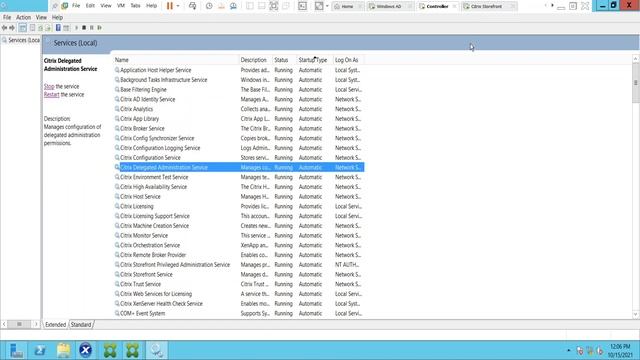This screenshot has width=640, height=360.
Task: Select the Citrix Broker Service row
Action: [x=239, y=129]
